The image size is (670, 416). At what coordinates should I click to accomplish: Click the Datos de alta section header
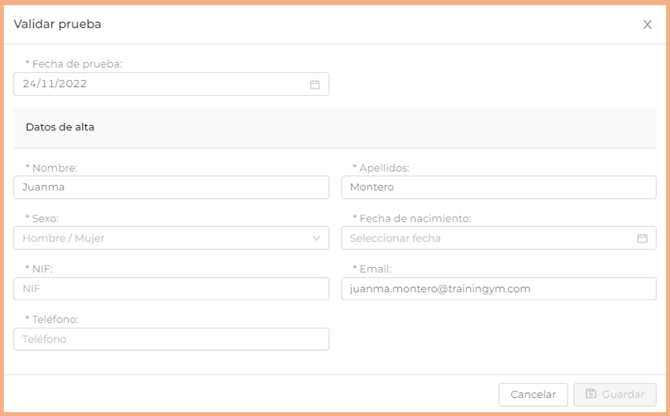[x=60, y=127]
